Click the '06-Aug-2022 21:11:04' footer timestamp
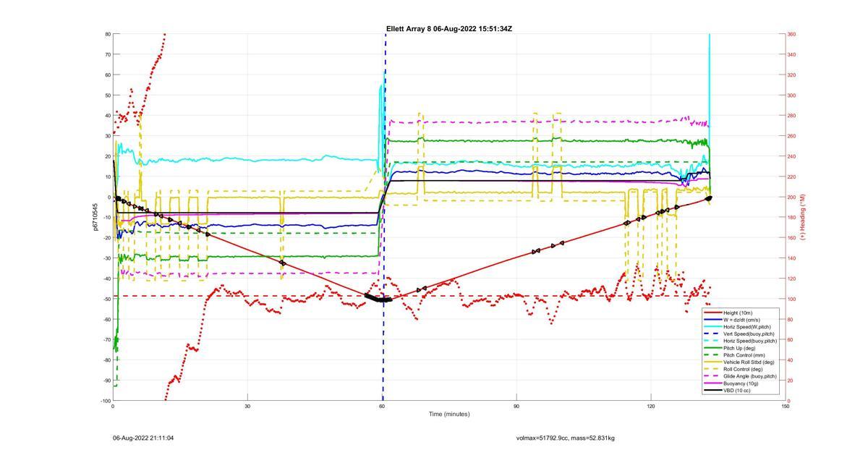 click(143, 438)
